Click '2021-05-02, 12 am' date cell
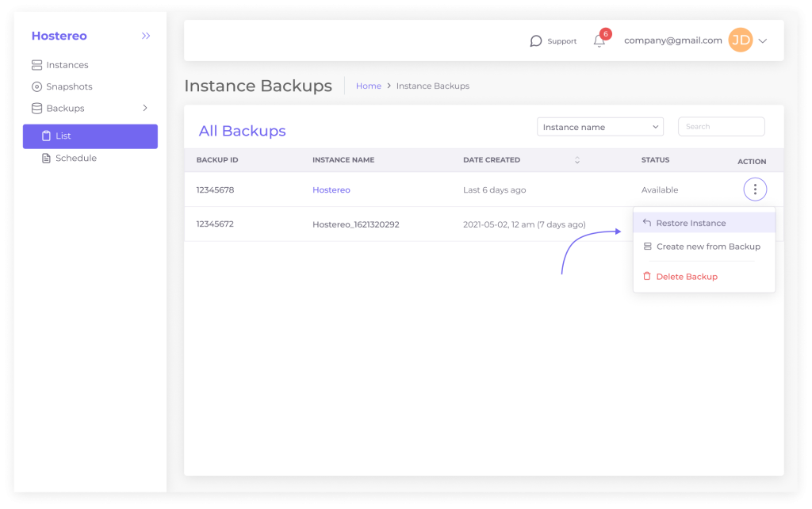 point(525,224)
